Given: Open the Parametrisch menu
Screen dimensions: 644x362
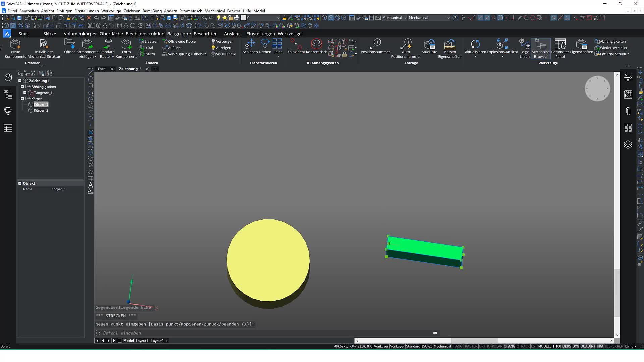Looking at the screenshot, I should point(191,11).
